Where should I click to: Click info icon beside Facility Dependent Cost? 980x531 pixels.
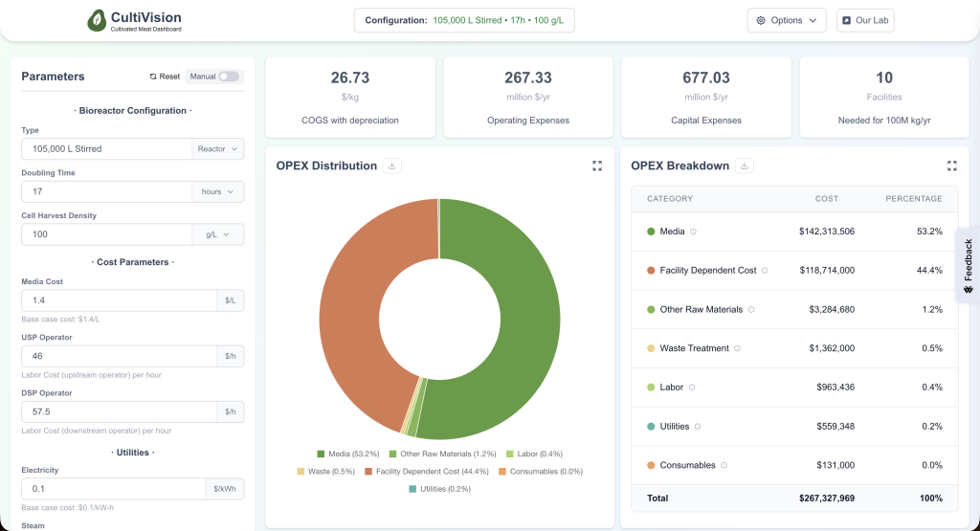tap(765, 271)
